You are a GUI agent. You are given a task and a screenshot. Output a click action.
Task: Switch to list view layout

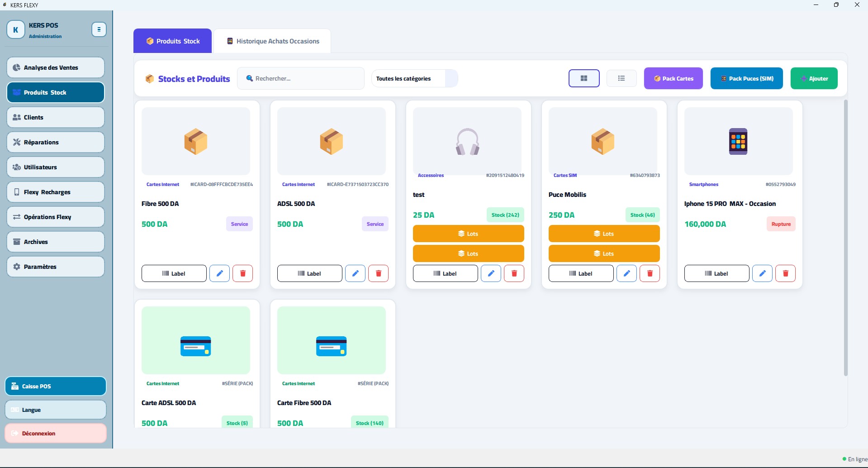coord(621,78)
